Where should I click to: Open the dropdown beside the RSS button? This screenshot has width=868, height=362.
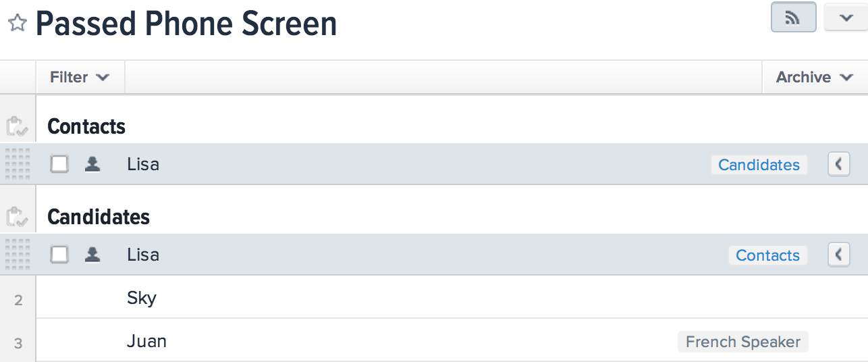pos(846,18)
